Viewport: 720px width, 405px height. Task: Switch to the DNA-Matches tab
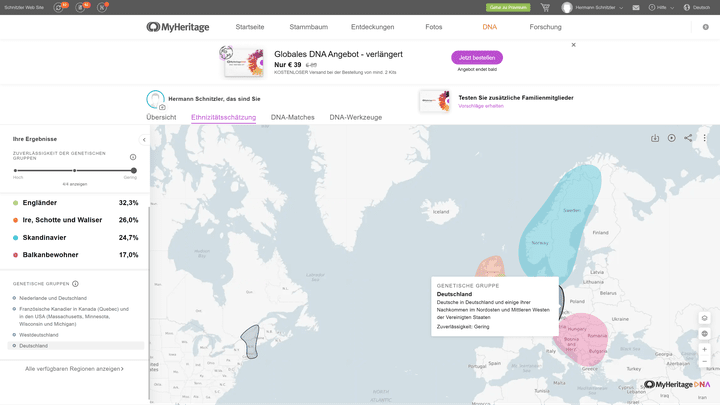click(x=292, y=117)
